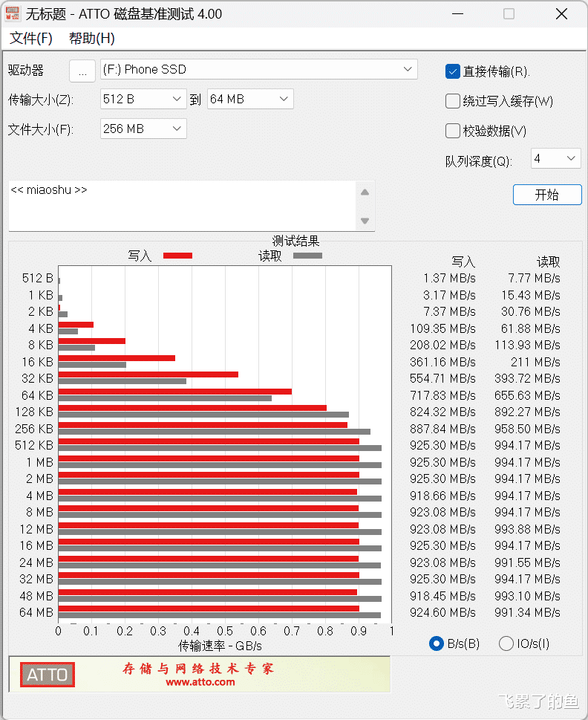The width and height of the screenshot is (588, 720).
Task: Enable the 校验数据(V) checkbox
Action: 452,131
